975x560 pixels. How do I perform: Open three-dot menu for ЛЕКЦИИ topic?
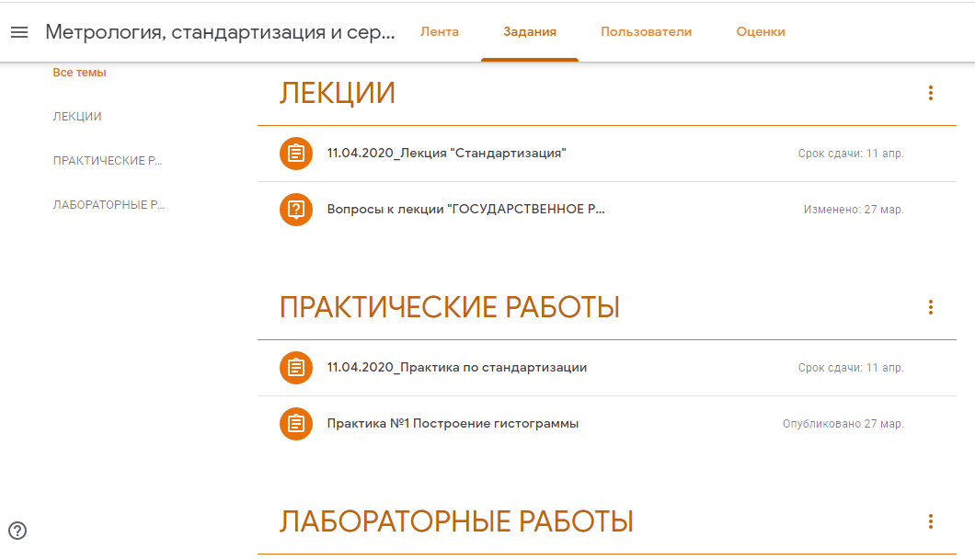click(x=931, y=93)
